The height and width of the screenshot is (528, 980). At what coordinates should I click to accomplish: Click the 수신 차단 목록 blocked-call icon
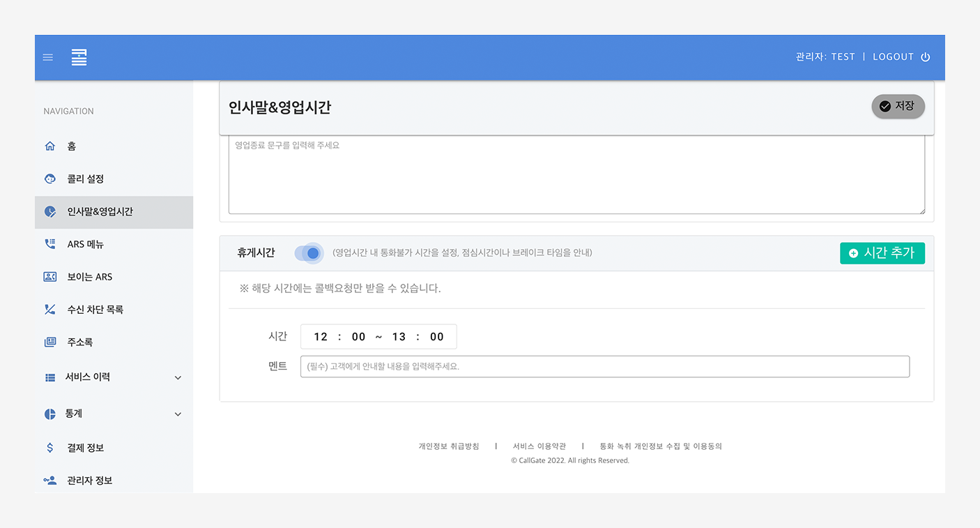[49, 310]
